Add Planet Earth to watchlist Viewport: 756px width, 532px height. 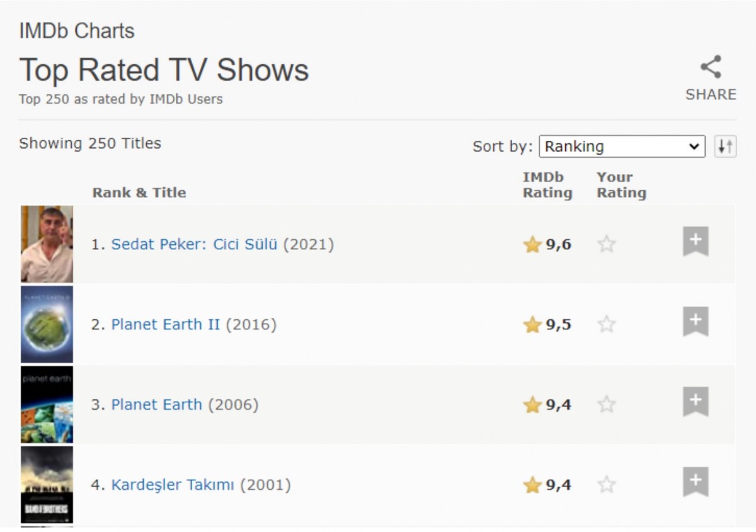click(696, 402)
